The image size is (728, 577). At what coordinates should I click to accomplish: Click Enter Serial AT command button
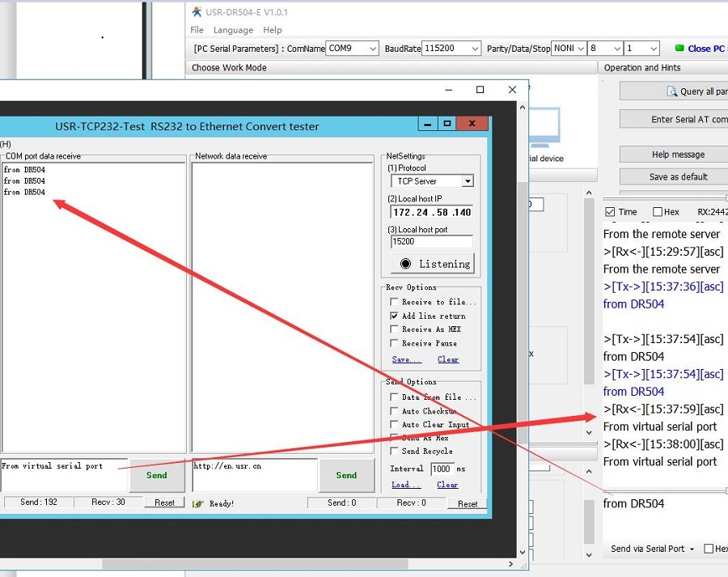point(675,120)
